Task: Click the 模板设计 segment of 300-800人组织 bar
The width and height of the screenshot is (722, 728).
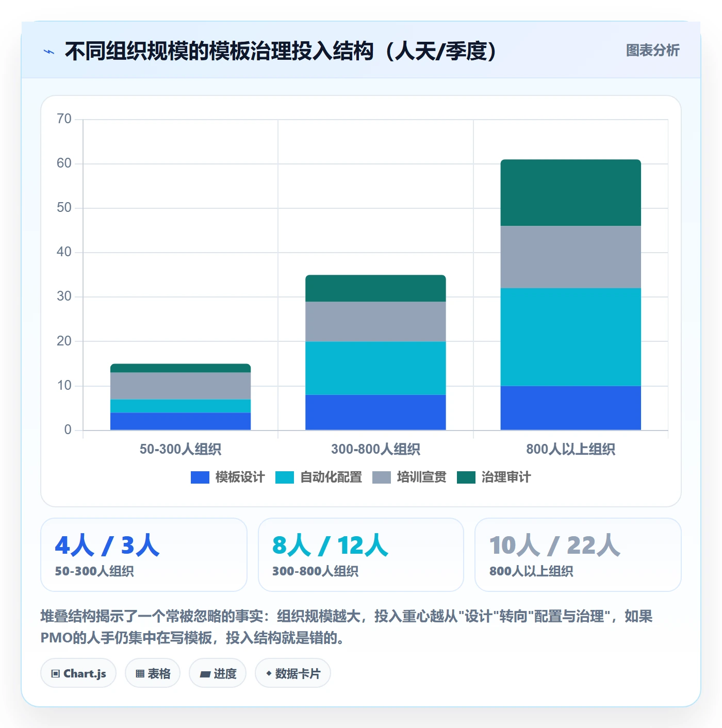Action: (375, 412)
